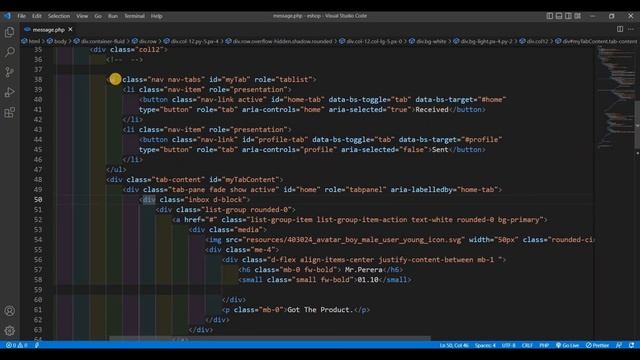Click the remote/port status bar icon
This screenshot has height=360, width=640.
[x=37, y=345]
